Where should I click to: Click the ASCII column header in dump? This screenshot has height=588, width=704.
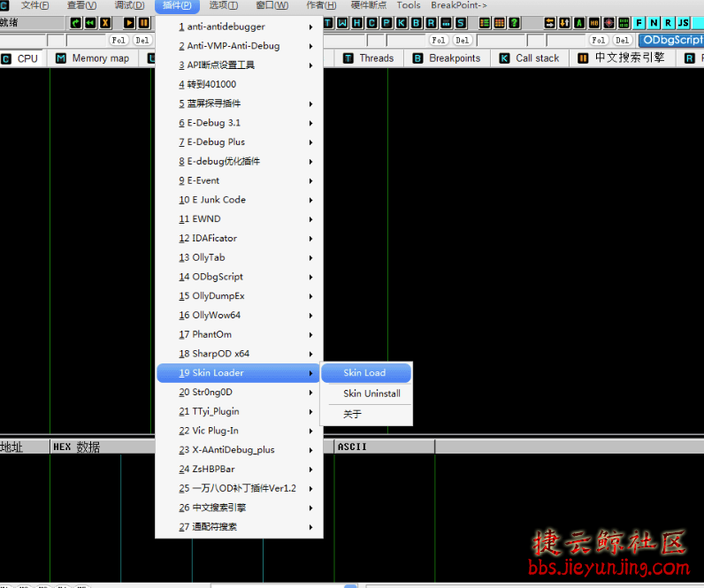pyautogui.click(x=385, y=447)
